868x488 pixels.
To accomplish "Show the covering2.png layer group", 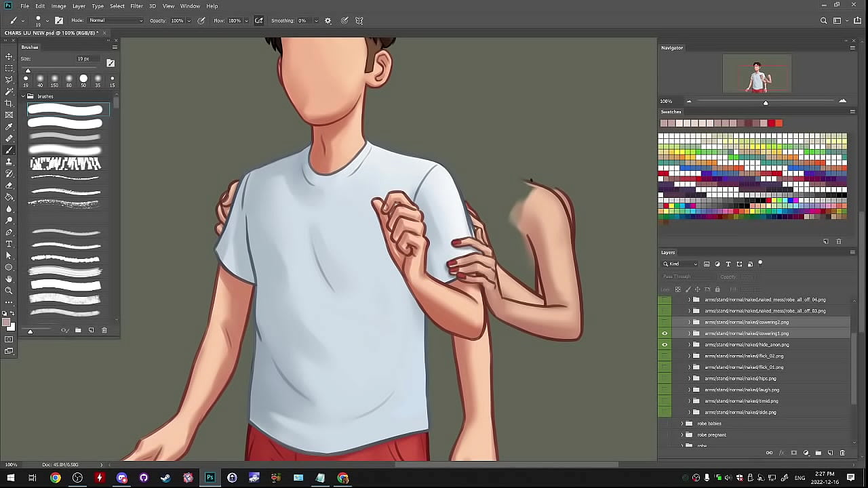I will point(665,322).
